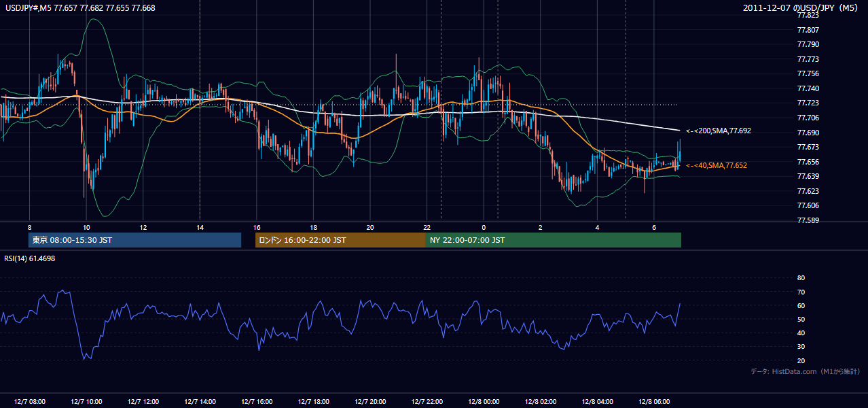Select the ロンドン 16:00-22:00 JST session bar
The image size is (868, 408).
340,240
